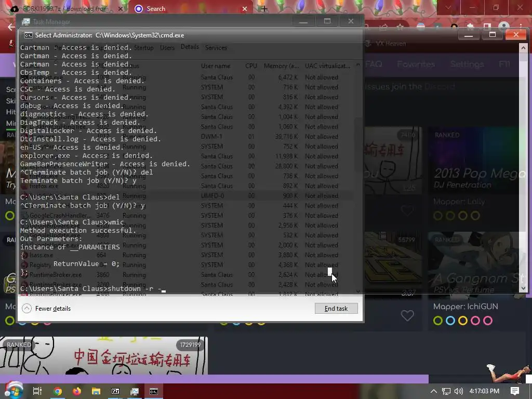Click the share icon in Chrome's address bar
Screen dimensions: 532x399
(x=384, y=27)
